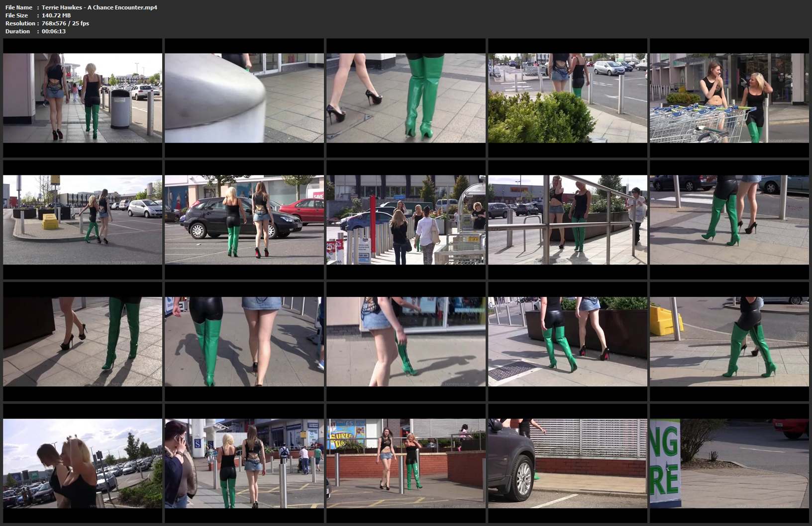
Task: Open last thumbnail with green lettered sign
Action: coord(729,463)
